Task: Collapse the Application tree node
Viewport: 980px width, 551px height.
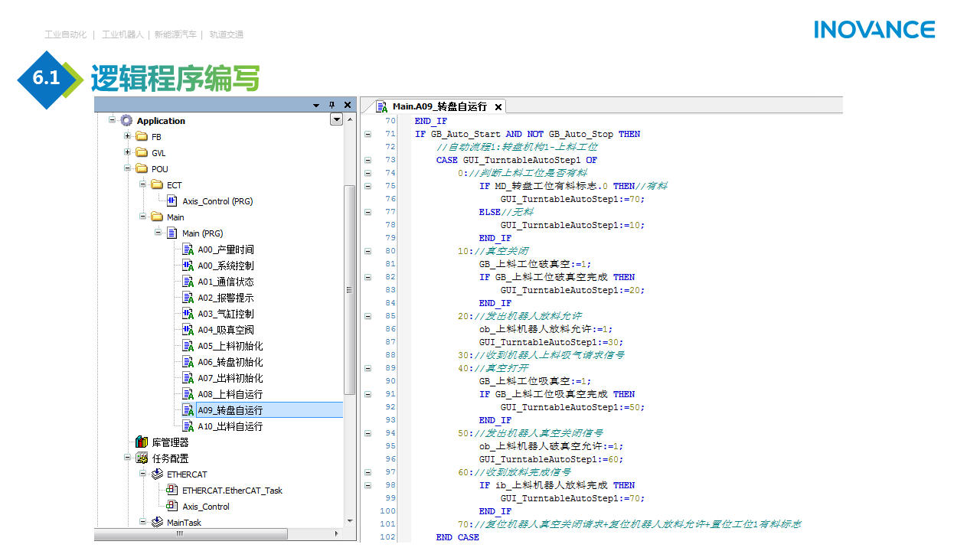Action: pyautogui.click(x=112, y=119)
